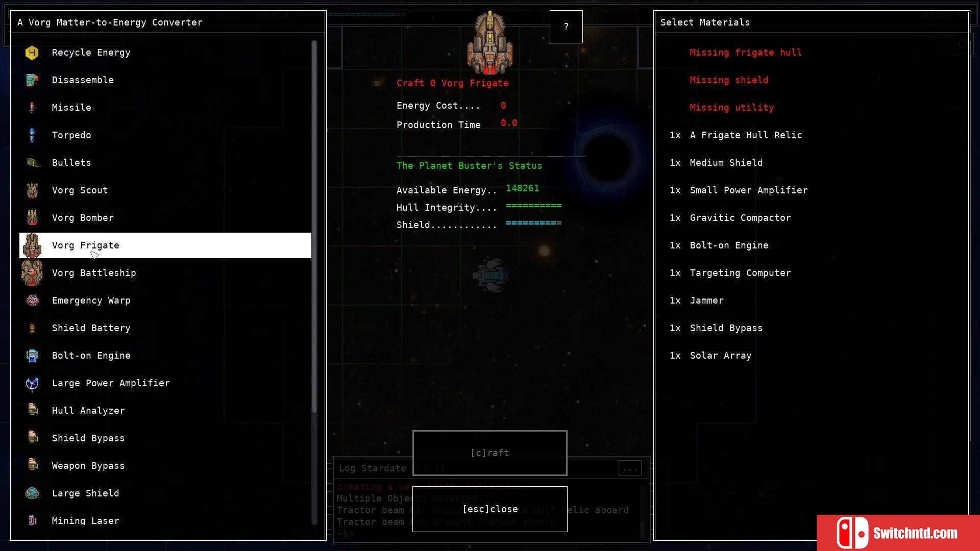980x551 pixels.
Task: Select the Vorg Bomber ship icon
Action: pos(32,217)
